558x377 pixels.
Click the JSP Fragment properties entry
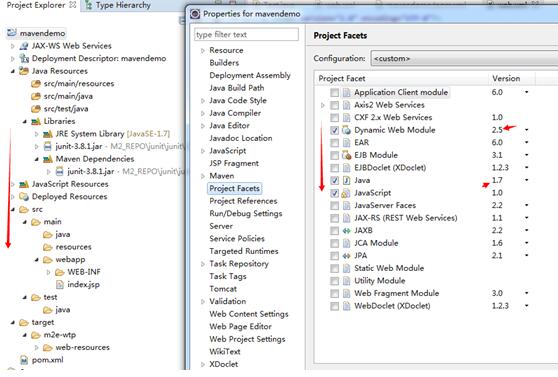(234, 163)
